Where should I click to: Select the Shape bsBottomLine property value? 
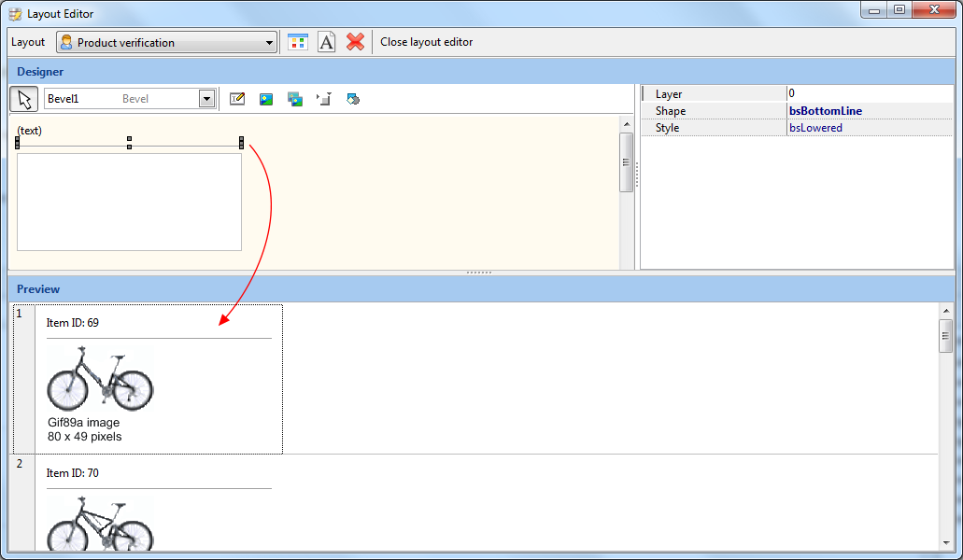click(825, 111)
